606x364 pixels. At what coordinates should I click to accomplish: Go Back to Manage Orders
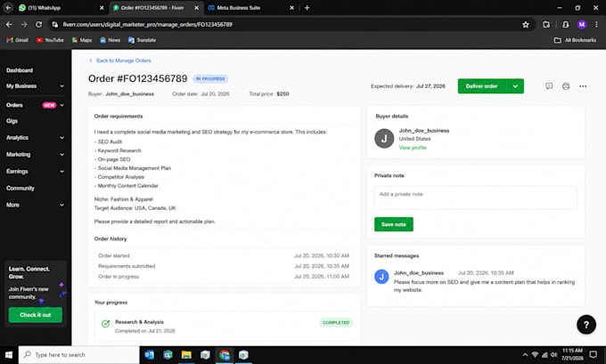120,61
